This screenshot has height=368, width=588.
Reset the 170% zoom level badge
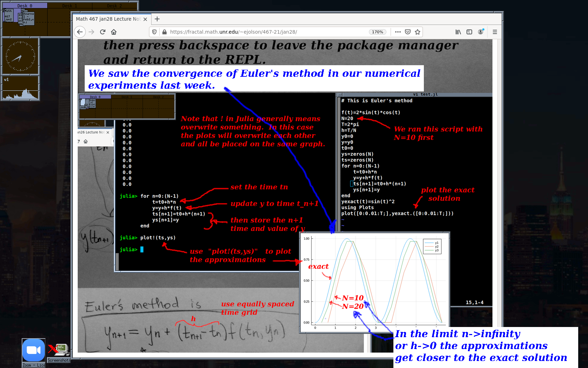coord(377,32)
